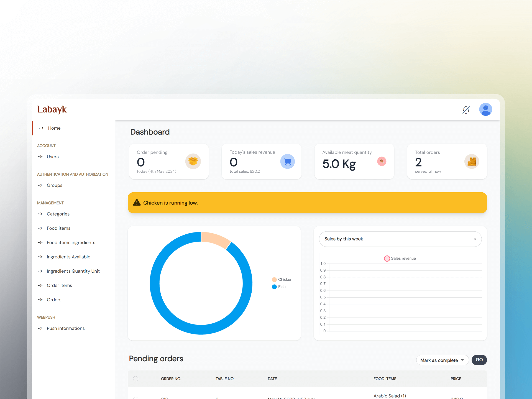Click the user profile avatar icon
This screenshot has width=532, height=399.
coord(486,109)
